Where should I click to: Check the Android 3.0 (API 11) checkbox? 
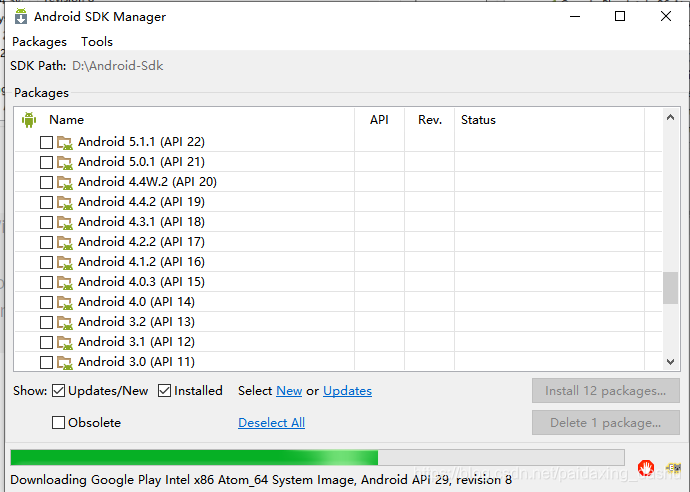coord(46,363)
